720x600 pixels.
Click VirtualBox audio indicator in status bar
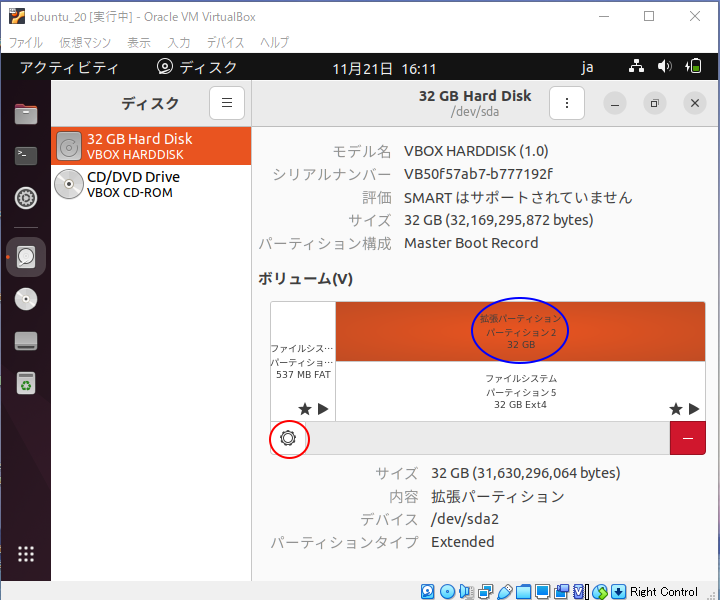(467, 591)
